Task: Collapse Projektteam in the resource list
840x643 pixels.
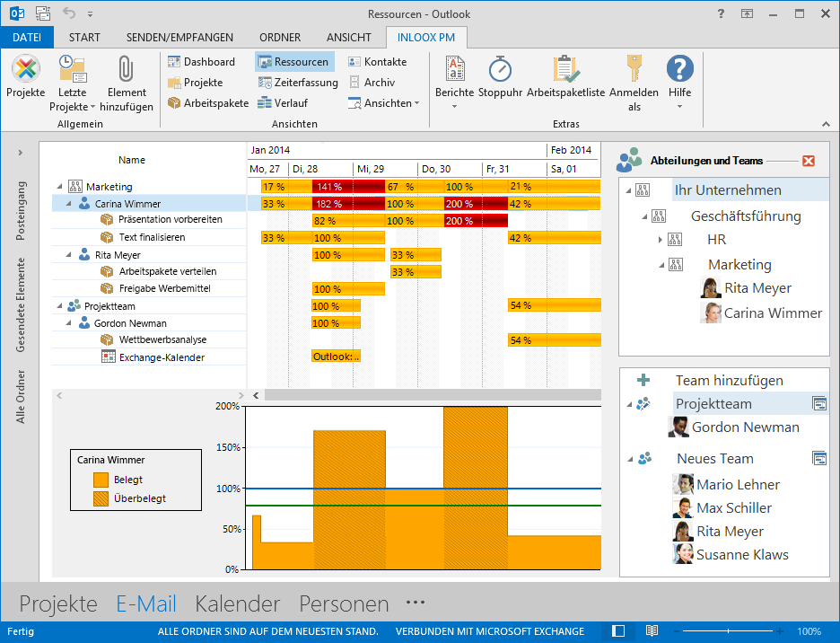Action: [60, 306]
